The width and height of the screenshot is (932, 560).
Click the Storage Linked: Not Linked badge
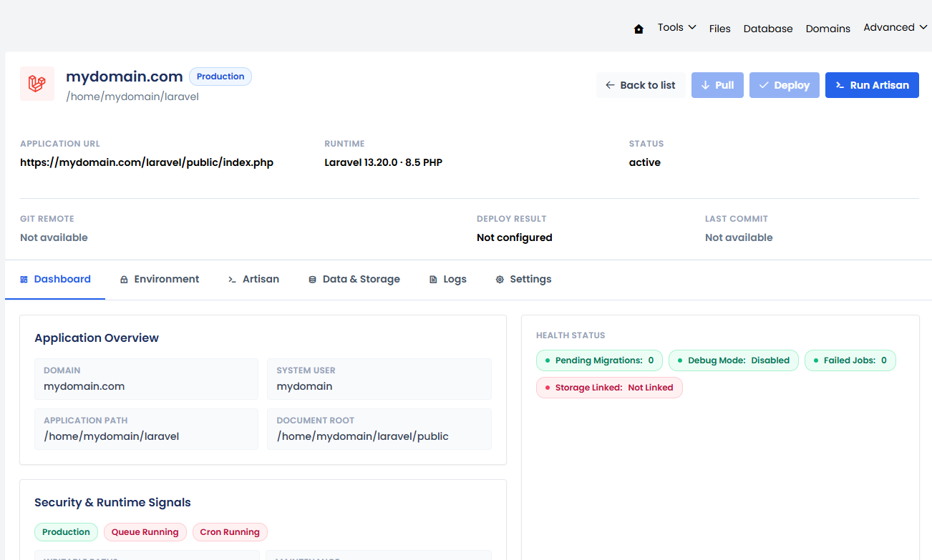pos(609,388)
